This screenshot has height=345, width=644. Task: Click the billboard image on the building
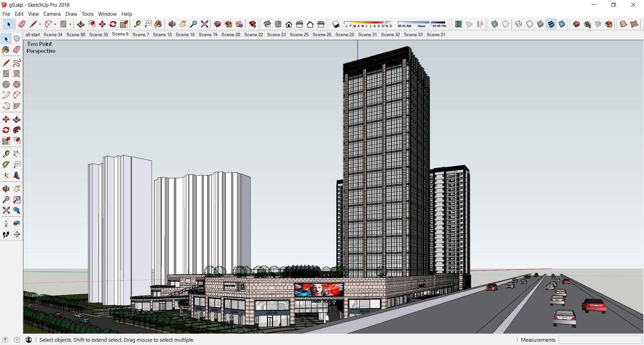[x=319, y=290]
